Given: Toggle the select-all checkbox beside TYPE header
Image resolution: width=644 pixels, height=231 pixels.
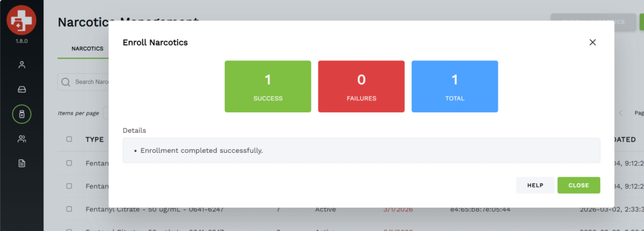Looking at the screenshot, I should (69, 139).
